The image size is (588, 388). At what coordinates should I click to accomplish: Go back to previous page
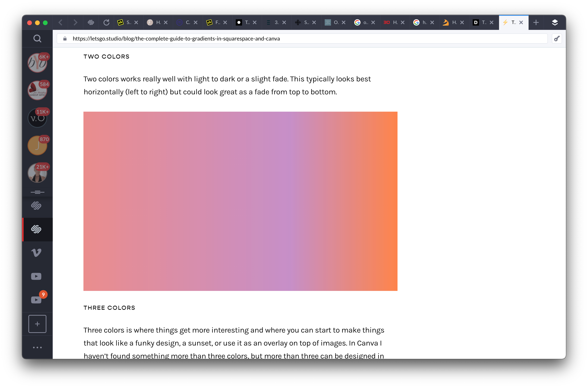tap(61, 23)
